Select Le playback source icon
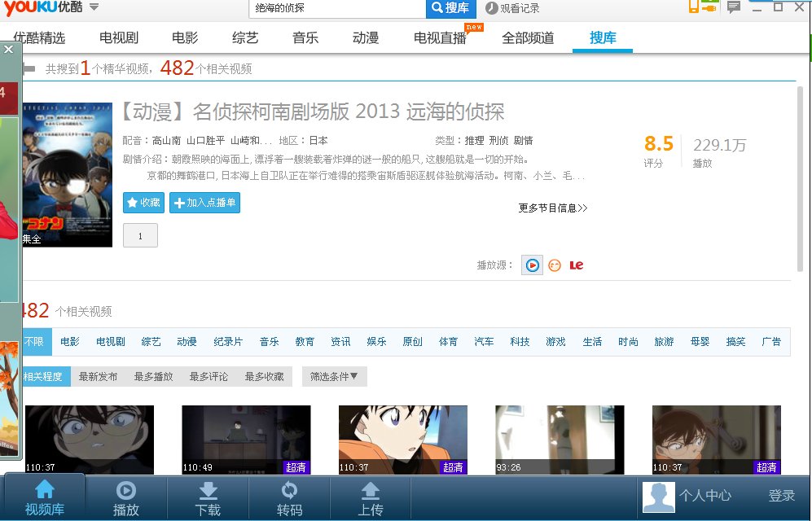This screenshot has height=521, width=812. [x=577, y=265]
